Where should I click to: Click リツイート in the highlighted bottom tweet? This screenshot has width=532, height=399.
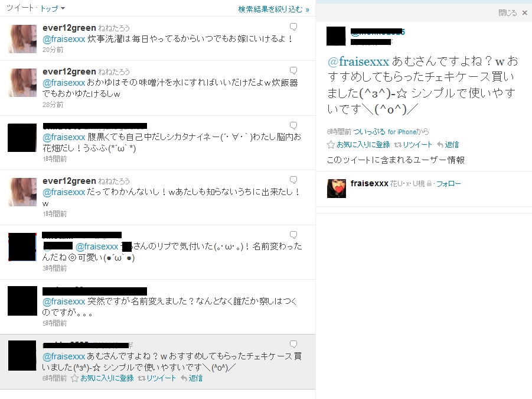click(x=157, y=378)
